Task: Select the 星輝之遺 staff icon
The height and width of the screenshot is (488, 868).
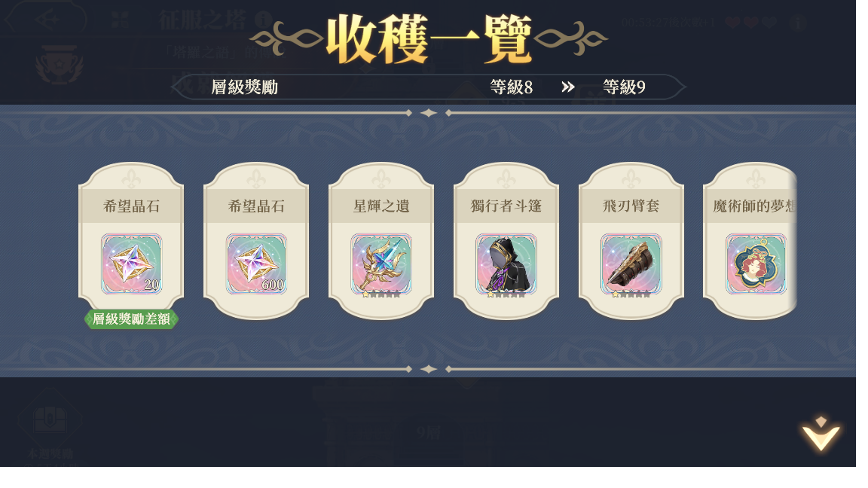Action: [x=381, y=264]
